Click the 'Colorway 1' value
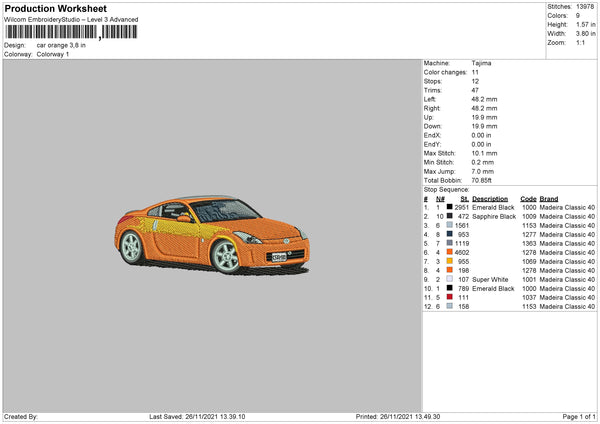The image size is (600, 424). 54,54
